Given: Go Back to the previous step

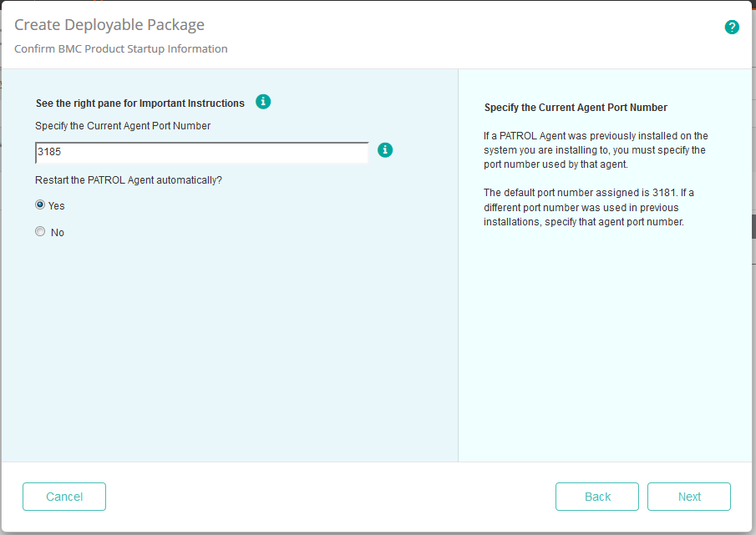Looking at the screenshot, I should 596,496.
